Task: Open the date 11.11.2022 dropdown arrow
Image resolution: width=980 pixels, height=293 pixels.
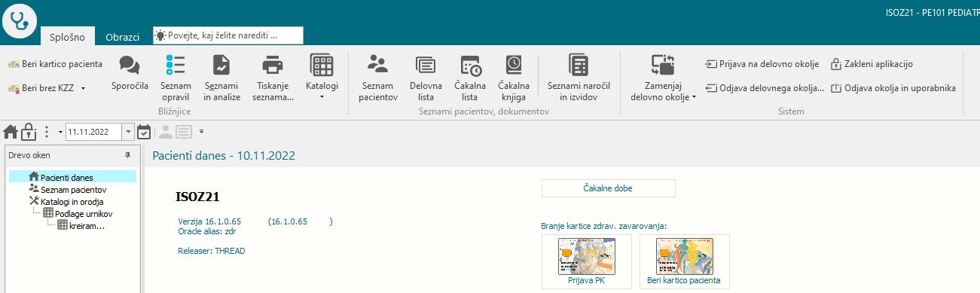Action: 127,132
